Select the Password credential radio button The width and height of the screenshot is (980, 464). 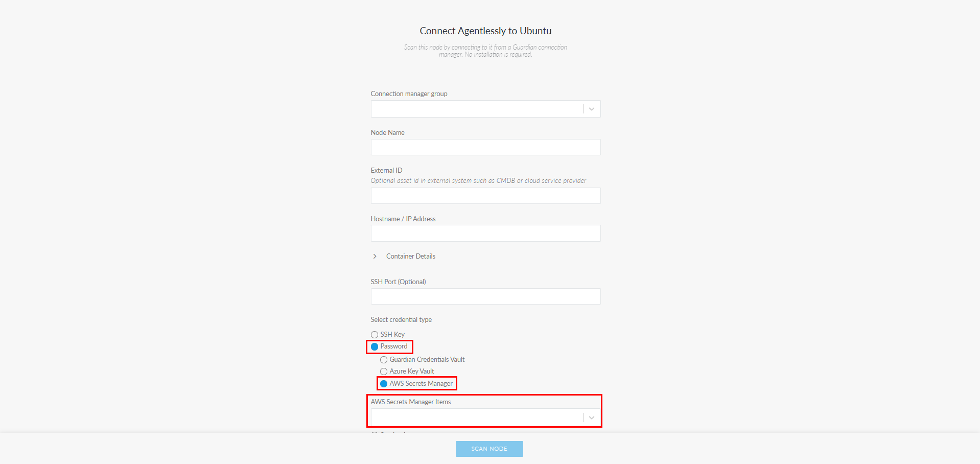pyautogui.click(x=375, y=346)
